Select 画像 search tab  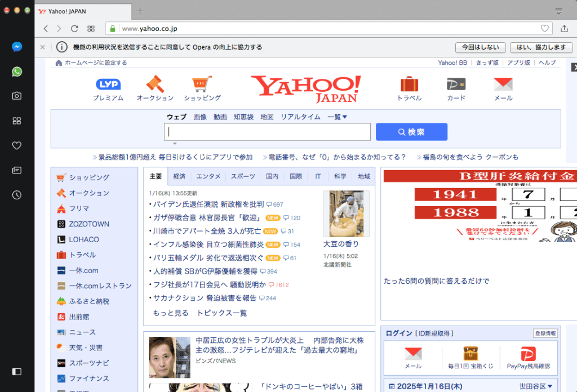pyautogui.click(x=200, y=117)
